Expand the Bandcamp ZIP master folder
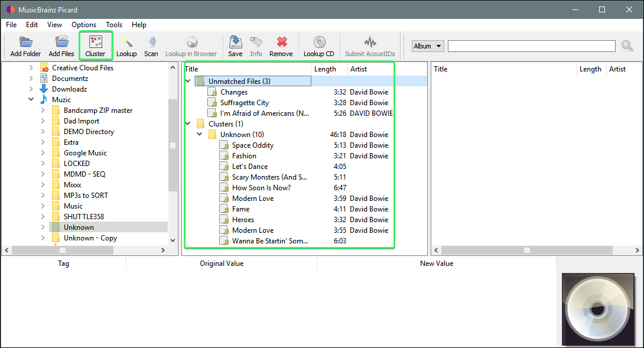 tap(43, 110)
